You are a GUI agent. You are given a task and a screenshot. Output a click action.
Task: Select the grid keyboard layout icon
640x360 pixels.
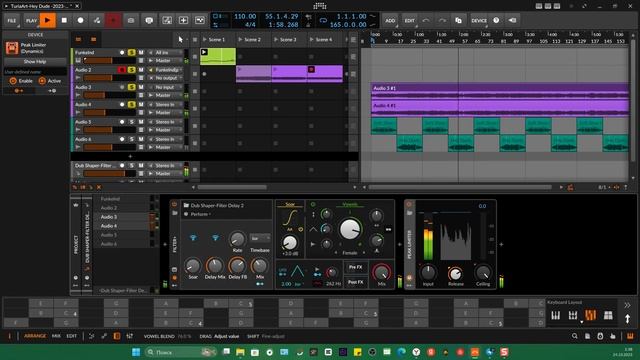pyautogui.click(x=608, y=315)
